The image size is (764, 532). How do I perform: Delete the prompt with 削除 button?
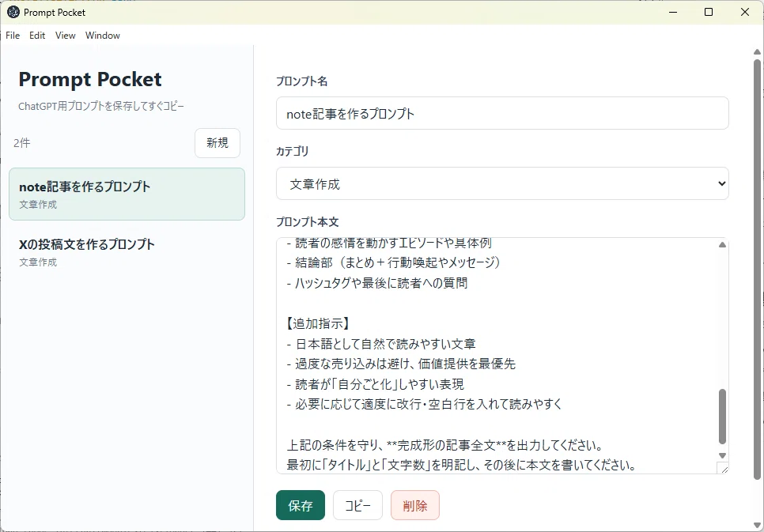pos(415,505)
